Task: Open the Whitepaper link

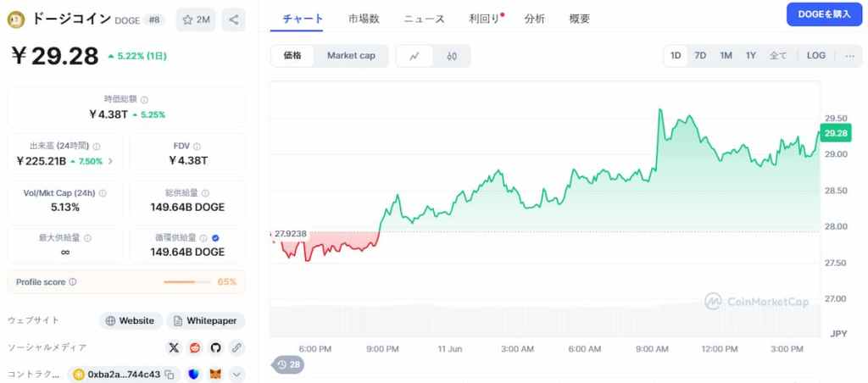Action: coord(206,321)
